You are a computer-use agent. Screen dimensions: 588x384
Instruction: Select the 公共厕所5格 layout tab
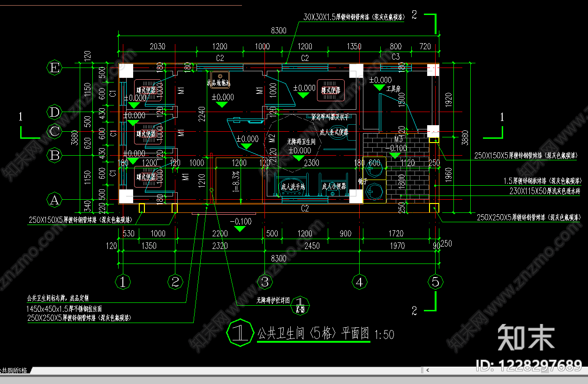(15, 370)
